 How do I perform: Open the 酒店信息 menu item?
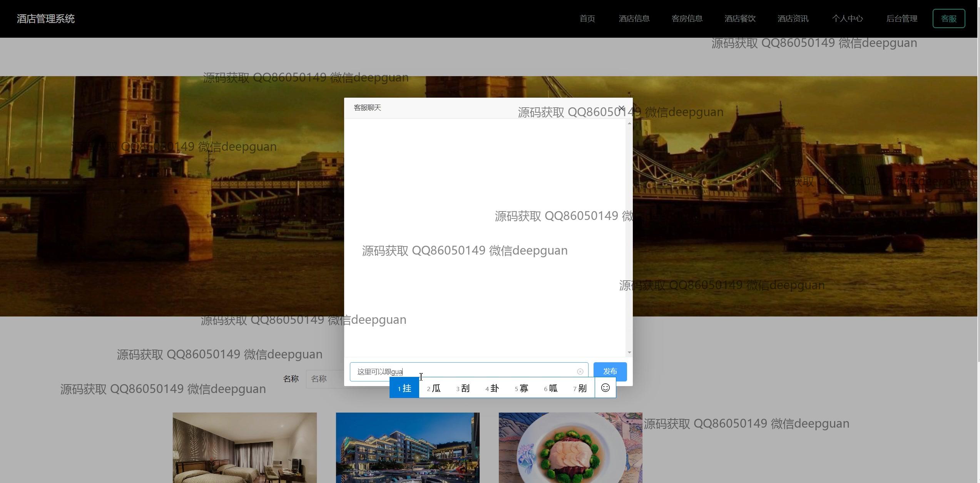634,19
